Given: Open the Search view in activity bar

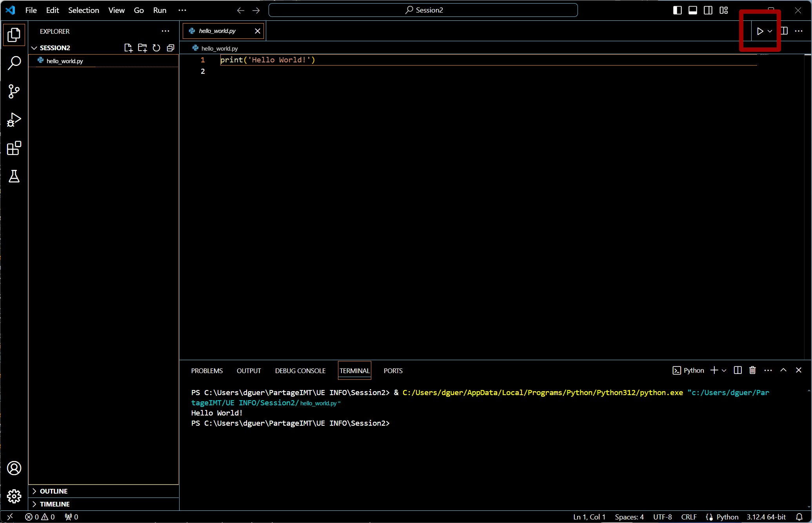Looking at the screenshot, I should click(14, 63).
